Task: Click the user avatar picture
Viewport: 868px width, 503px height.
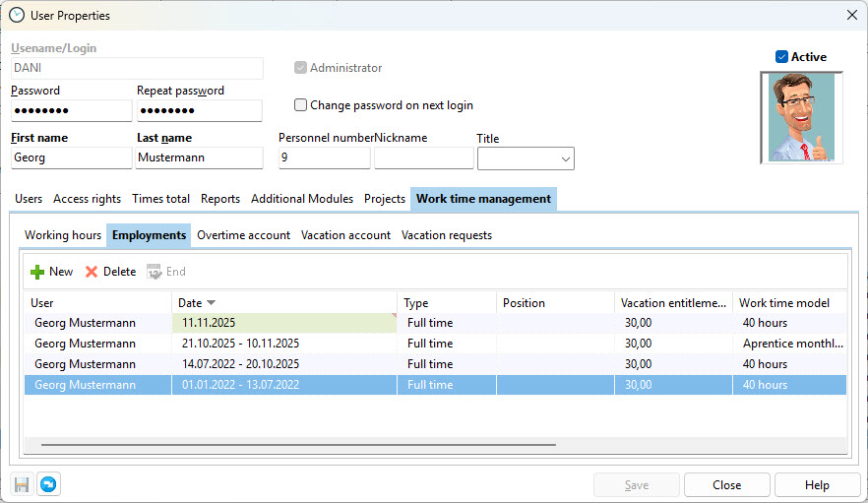Action: (x=801, y=118)
